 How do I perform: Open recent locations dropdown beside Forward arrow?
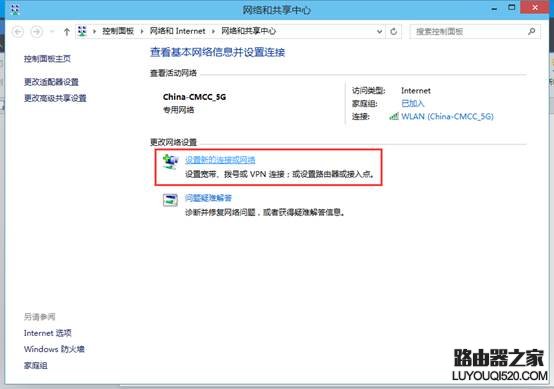click(52, 32)
